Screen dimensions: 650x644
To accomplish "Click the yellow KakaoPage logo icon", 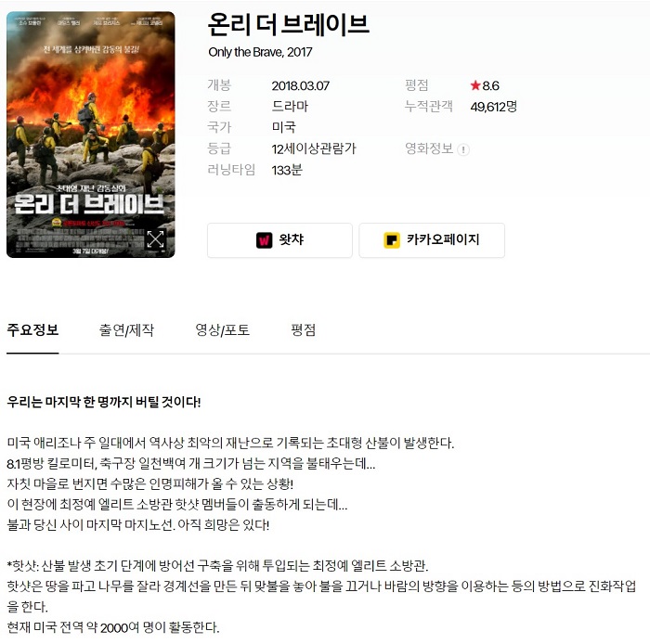I will tap(392, 240).
